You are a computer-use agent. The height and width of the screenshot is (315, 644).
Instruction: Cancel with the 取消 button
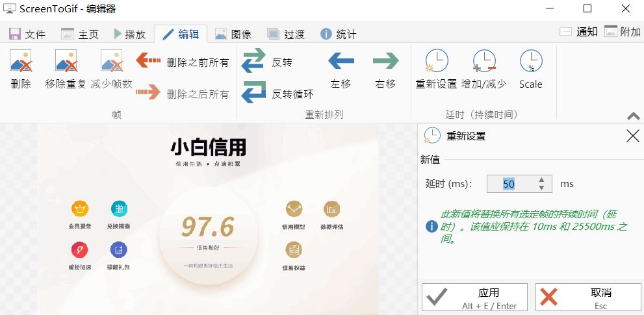click(x=588, y=297)
